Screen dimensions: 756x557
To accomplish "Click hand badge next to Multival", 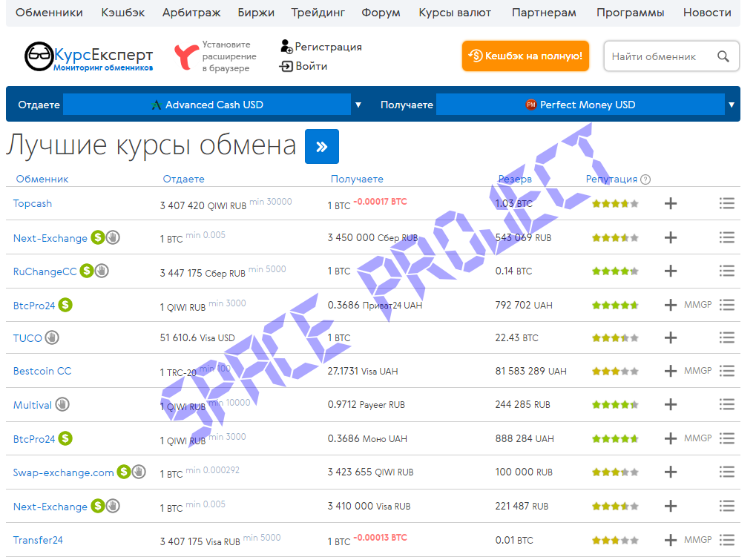I will pos(62,404).
